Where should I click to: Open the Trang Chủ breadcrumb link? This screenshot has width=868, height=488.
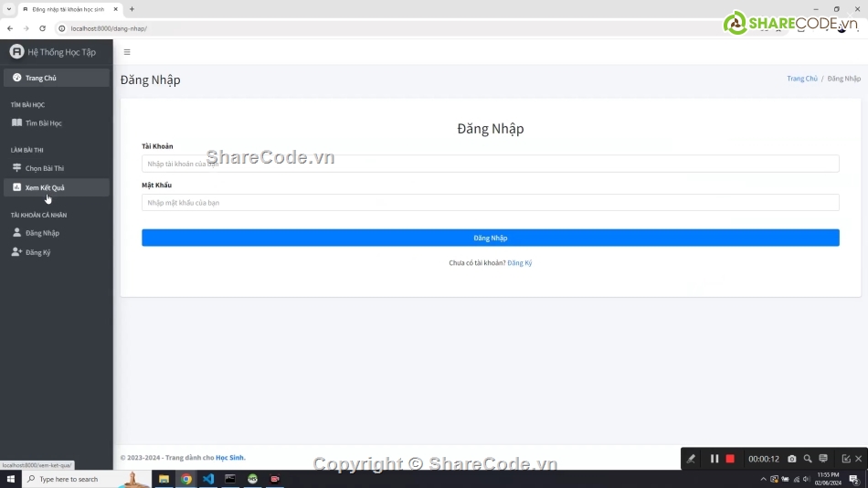click(801, 79)
